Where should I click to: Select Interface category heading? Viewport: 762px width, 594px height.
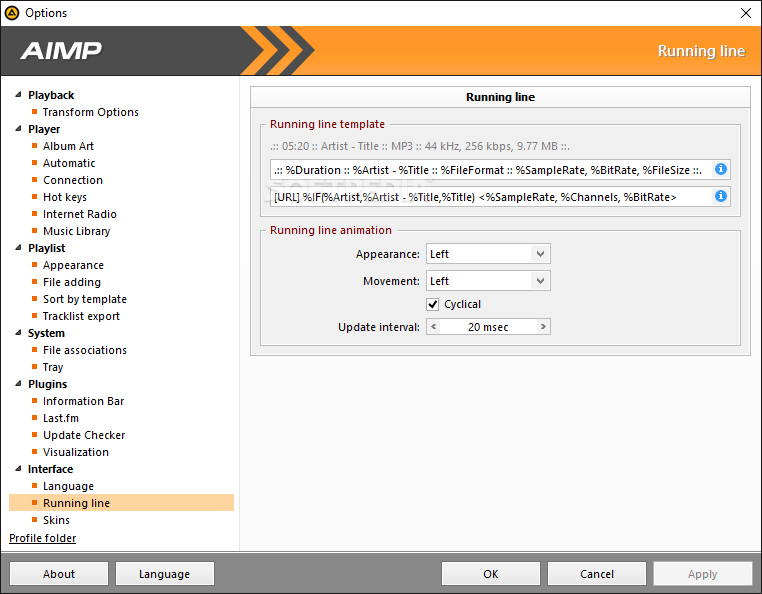pos(51,470)
